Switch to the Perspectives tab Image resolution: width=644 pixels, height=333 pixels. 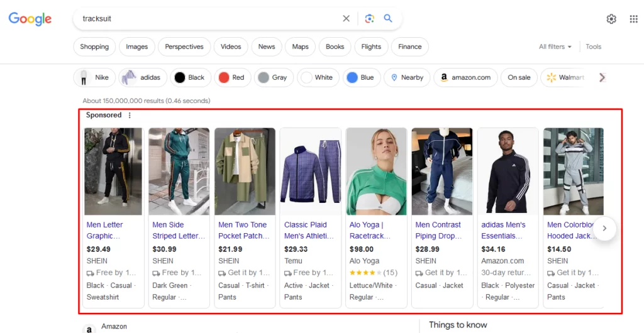(184, 46)
